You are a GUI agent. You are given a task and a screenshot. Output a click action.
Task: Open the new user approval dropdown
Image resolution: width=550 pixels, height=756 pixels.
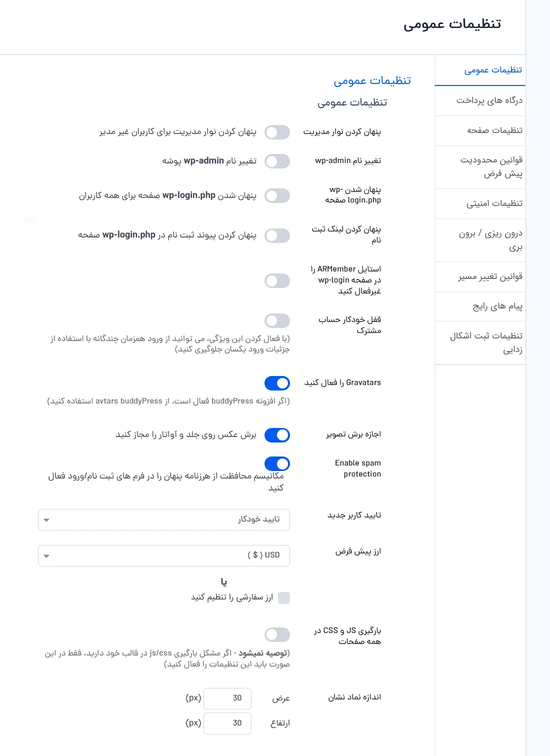pos(164,519)
